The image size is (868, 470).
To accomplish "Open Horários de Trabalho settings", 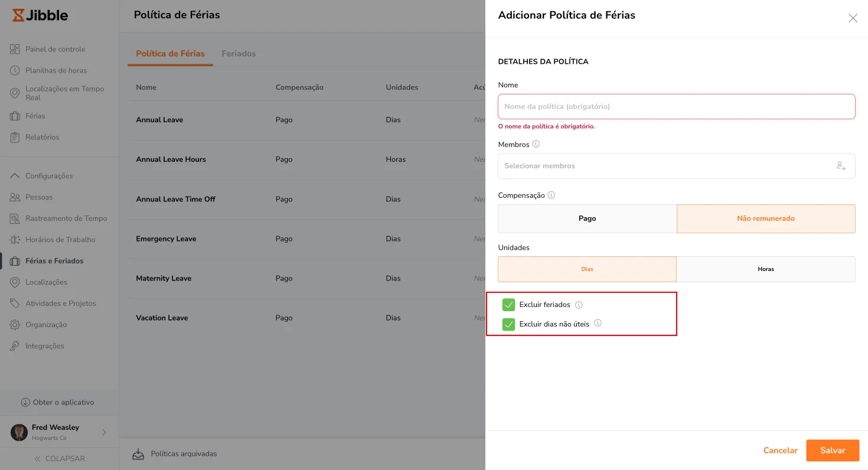I will point(60,240).
